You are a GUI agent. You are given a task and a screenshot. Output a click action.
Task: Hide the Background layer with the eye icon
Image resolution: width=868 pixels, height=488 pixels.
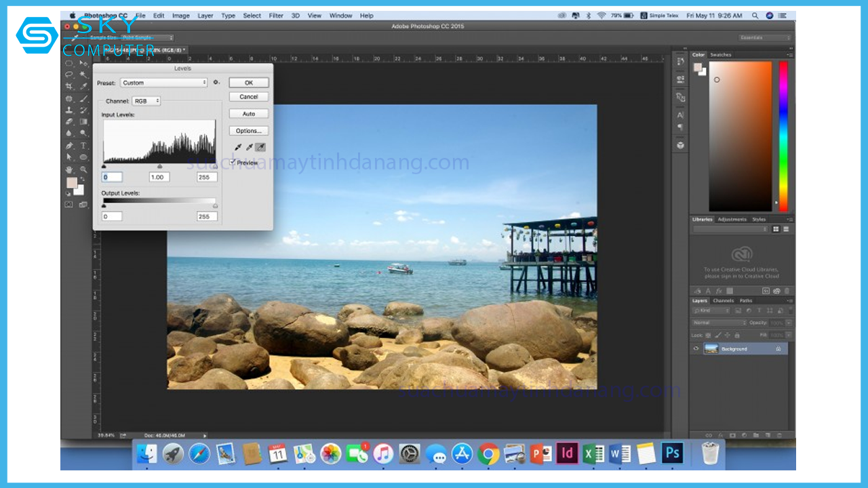[x=696, y=349]
